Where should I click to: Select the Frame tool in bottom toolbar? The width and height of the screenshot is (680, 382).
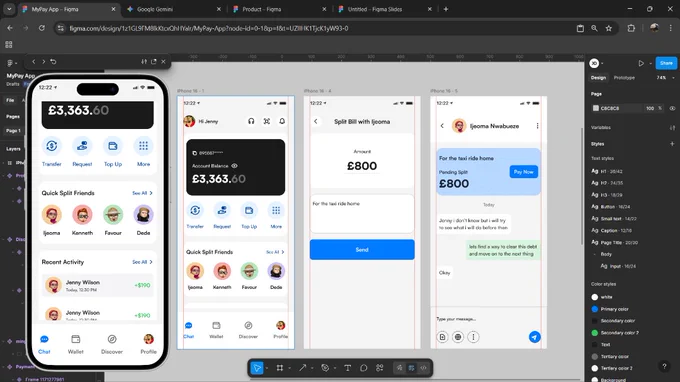[280, 368]
